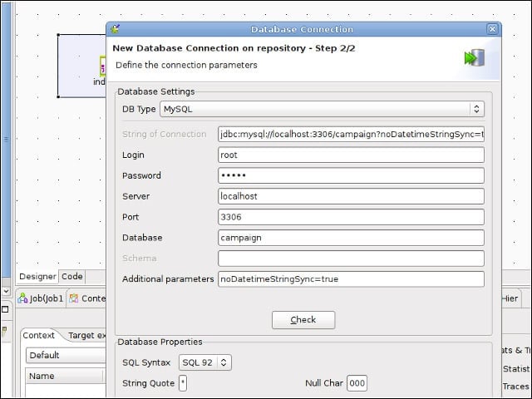Click the dialog title bar application icon
Image resolution: width=532 pixels, height=399 pixels.
point(115,29)
